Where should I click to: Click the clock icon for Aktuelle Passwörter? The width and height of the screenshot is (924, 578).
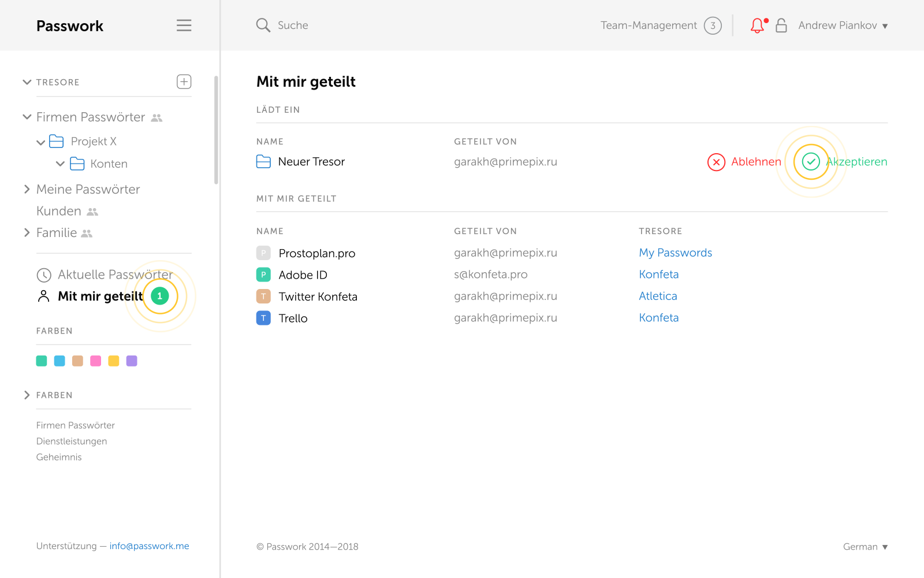click(x=44, y=275)
